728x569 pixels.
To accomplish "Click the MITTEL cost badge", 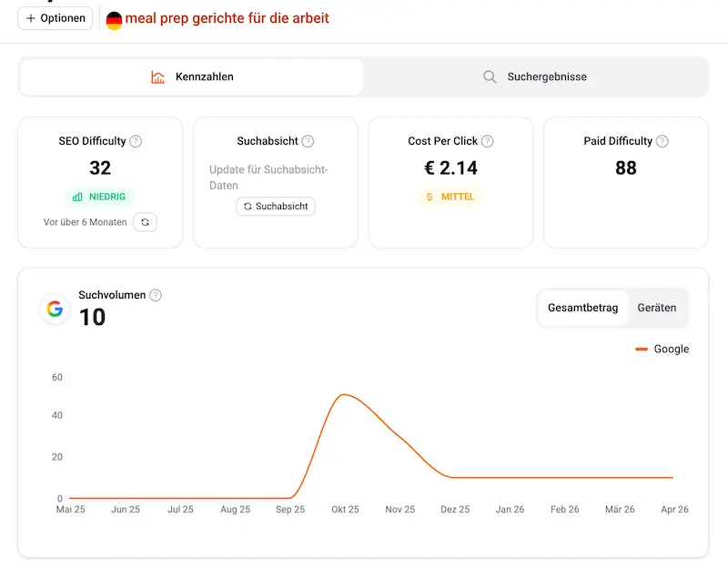I will (x=450, y=197).
